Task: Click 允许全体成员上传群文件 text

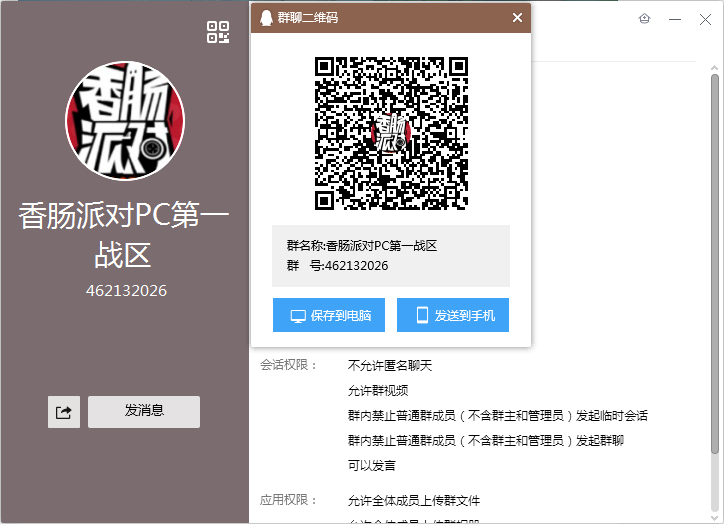Action: coord(414,500)
